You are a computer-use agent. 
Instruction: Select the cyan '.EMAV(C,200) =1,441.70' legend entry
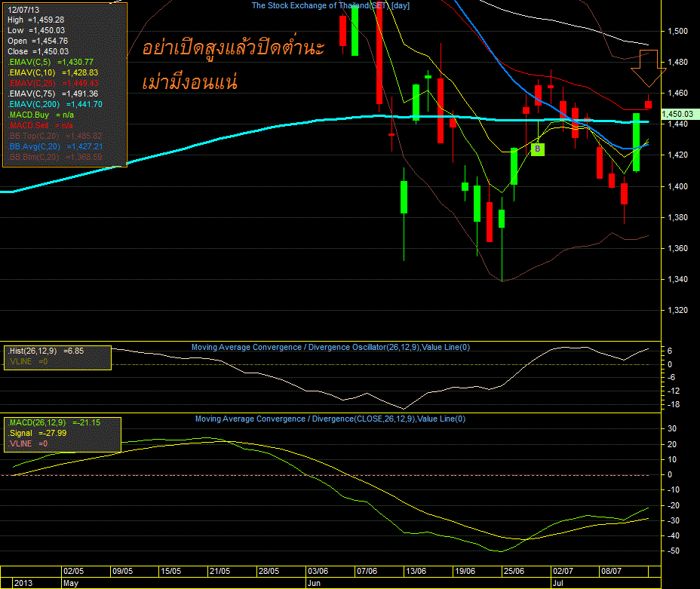click(x=55, y=104)
